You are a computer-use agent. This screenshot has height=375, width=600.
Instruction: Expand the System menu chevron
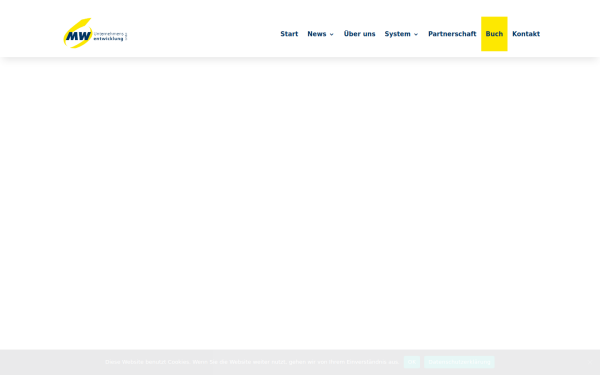tap(416, 34)
